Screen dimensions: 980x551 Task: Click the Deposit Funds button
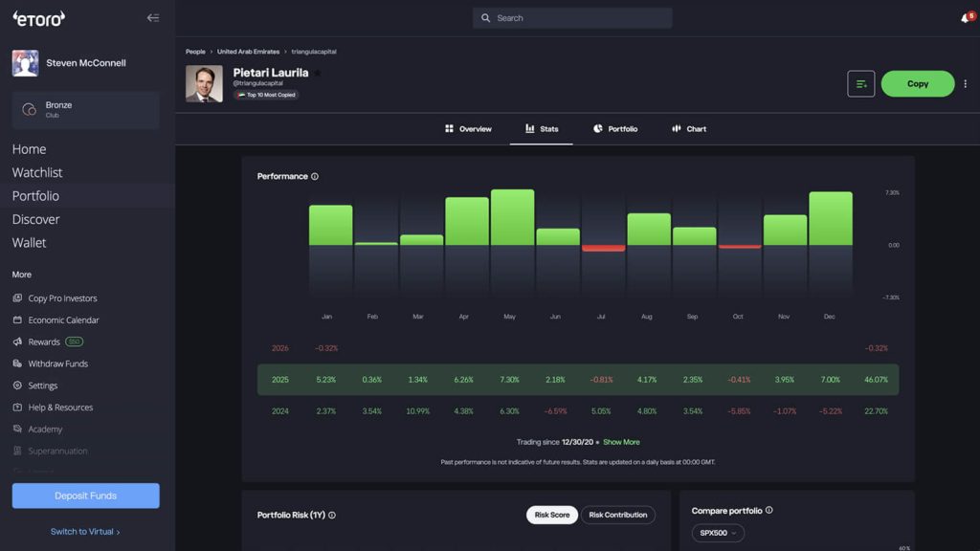coord(85,496)
